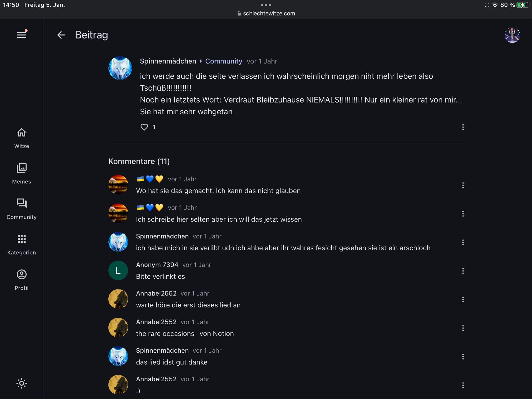The height and width of the screenshot is (399, 532).
Task: Open the Community section in sidebar
Action: (x=22, y=209)
